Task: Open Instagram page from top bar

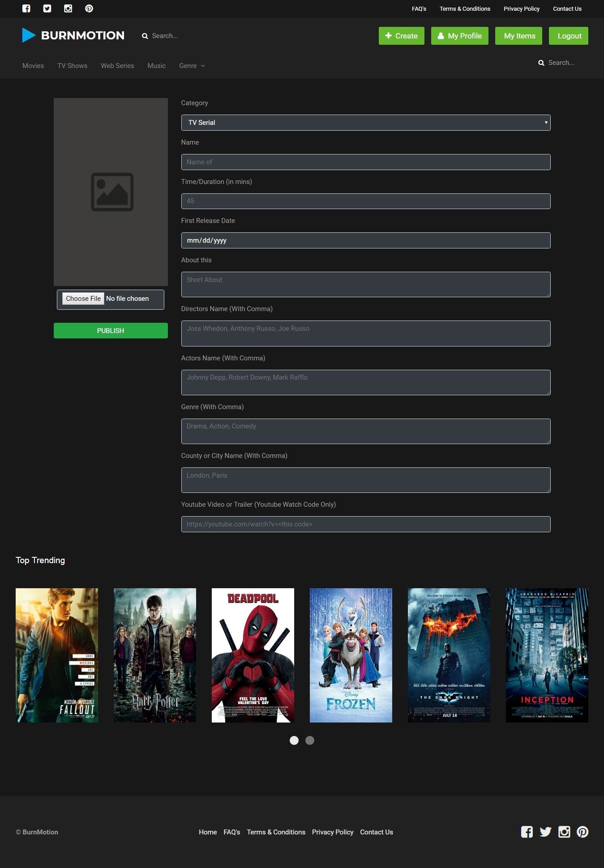Action: (x=68, y=9)
